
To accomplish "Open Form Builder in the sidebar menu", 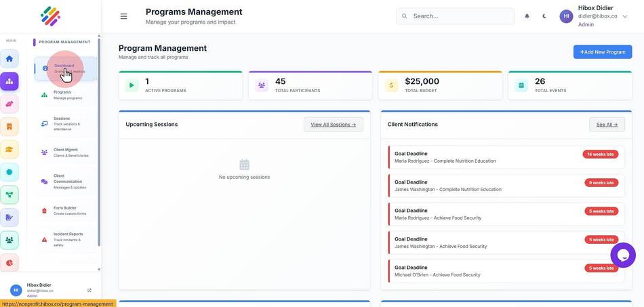I will click(x=66, y=211).
